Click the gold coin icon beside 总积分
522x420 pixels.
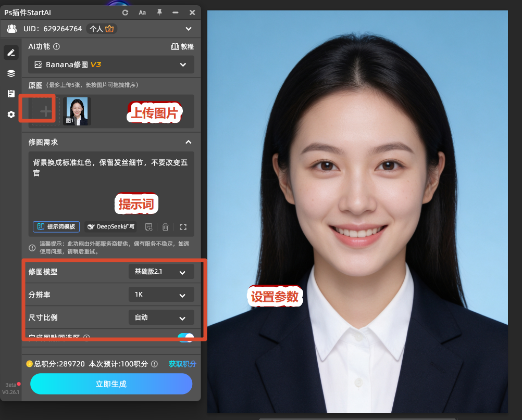[x=29, y=364]
